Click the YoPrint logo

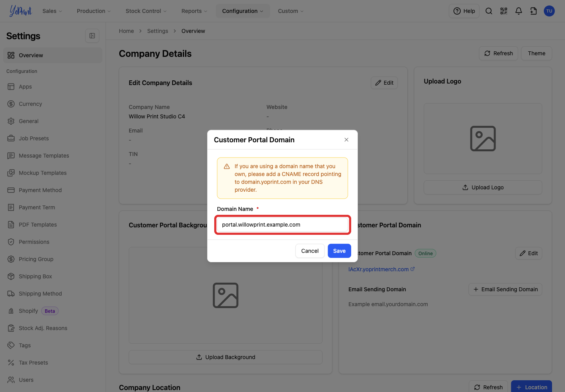point(20,11)
